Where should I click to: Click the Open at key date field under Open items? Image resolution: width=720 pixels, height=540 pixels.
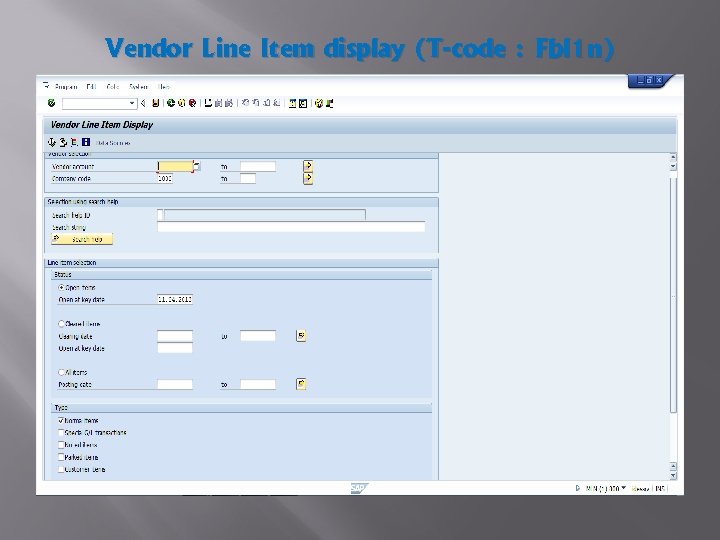point(175,299)
